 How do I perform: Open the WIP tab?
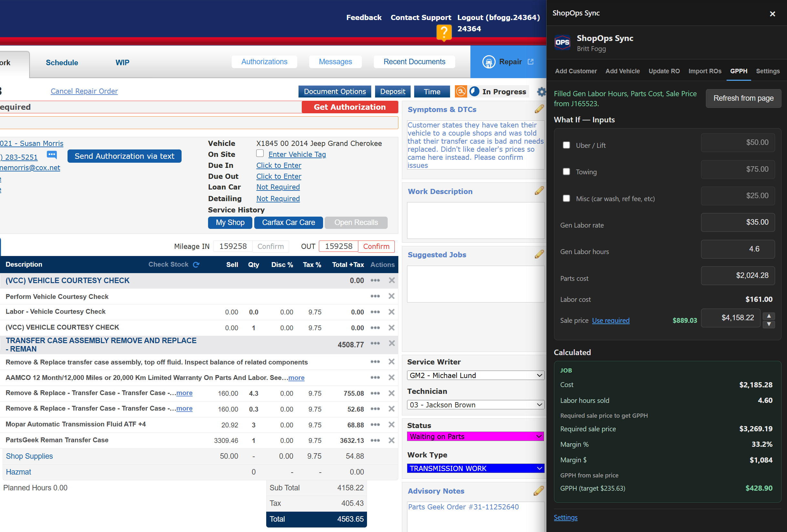(122, 63)
